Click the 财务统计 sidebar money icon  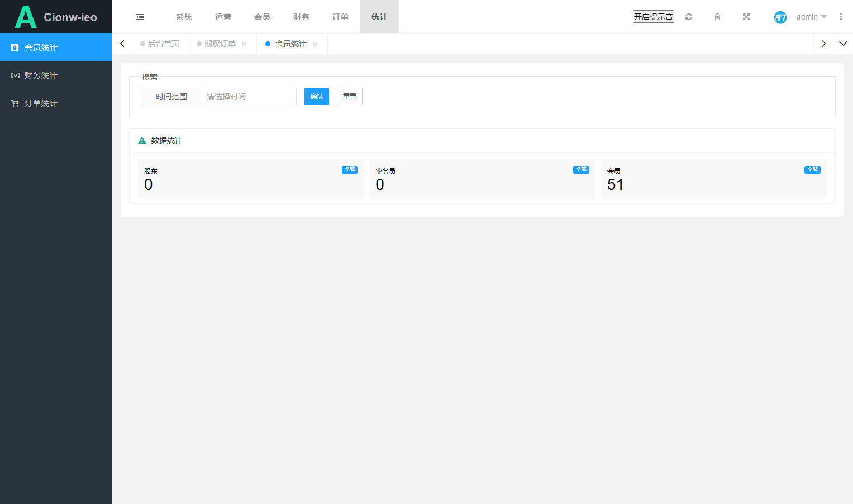point(15,75)
